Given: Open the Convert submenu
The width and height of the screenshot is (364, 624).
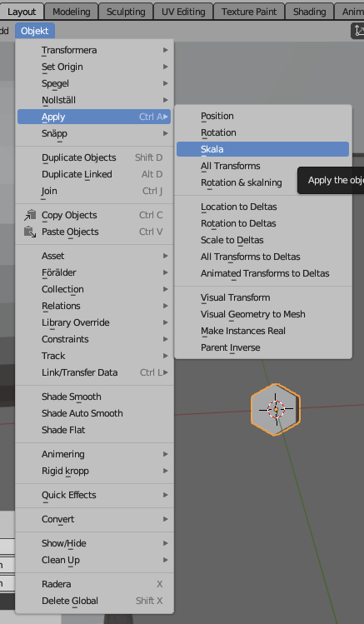Looking at the screenshot, I should [x=94, y=519].
